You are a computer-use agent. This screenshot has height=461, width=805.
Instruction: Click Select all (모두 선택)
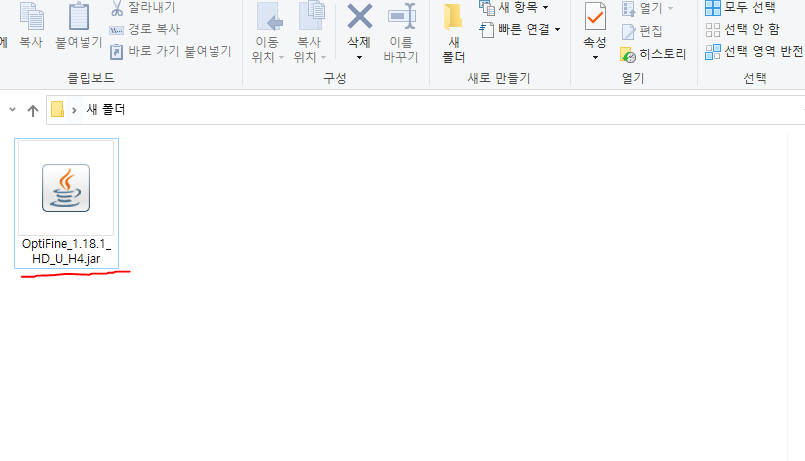click(x=740, y=8)
